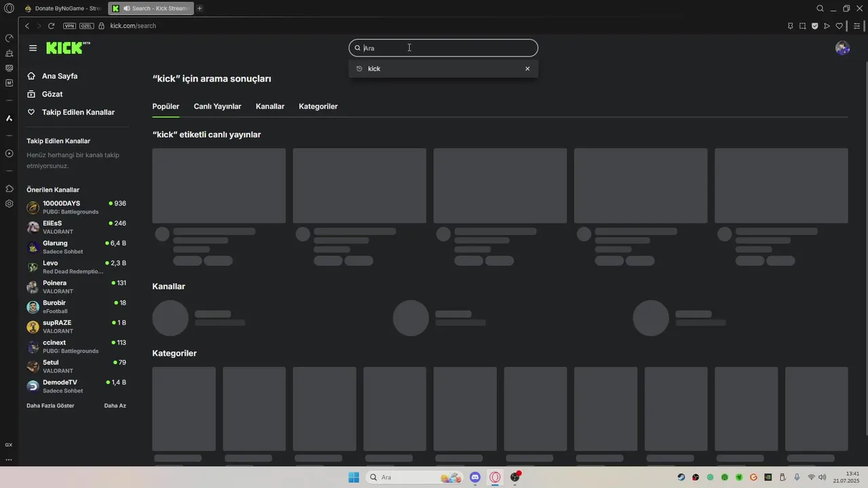The image size is (868, 488).
Task: Click the Windows taskbar search box
Action: click(414, 477)
